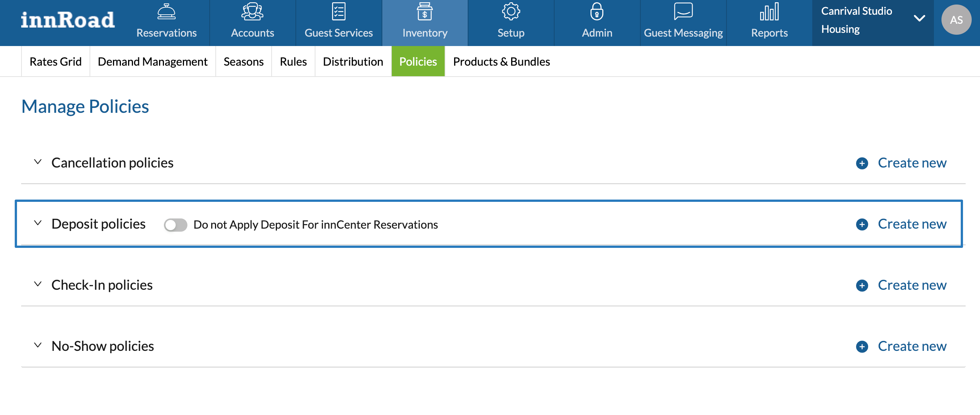Open Reservations bell icon
The height and width of the screenshot is (415, 980).
(x=166, y=12)
